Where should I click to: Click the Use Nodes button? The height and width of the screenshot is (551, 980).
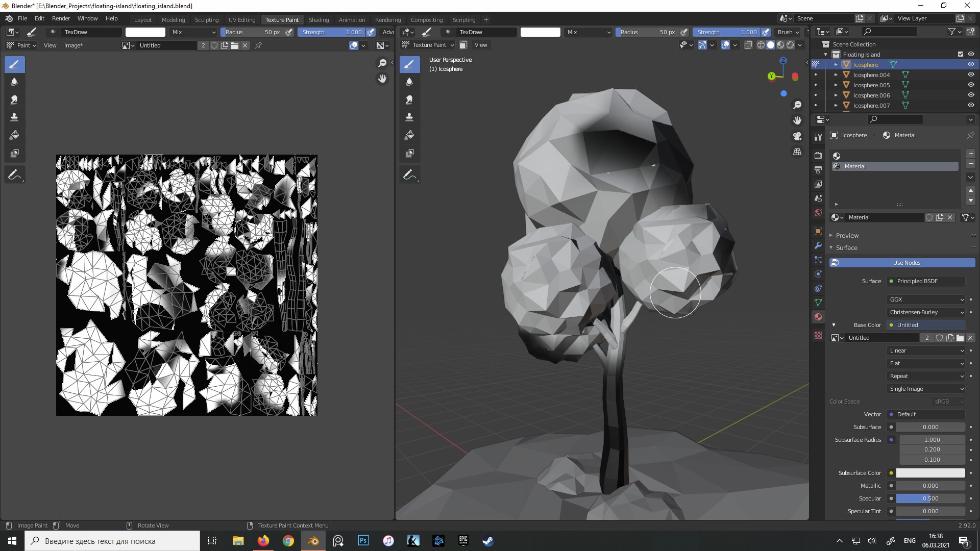902,263
